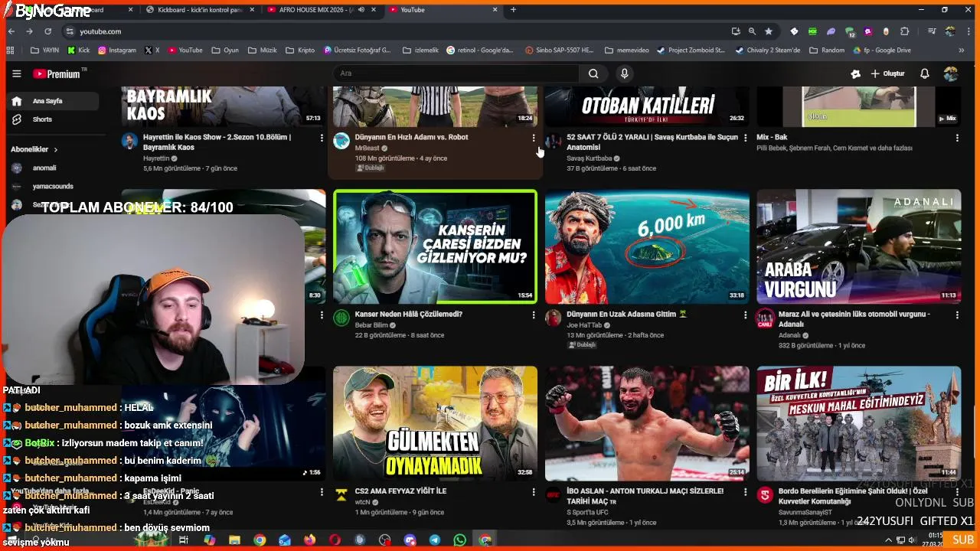Screen dimensions: 980x551
Task: Click the Gemini sparkle icon beside Oluştur
Action: pos(855,73)
